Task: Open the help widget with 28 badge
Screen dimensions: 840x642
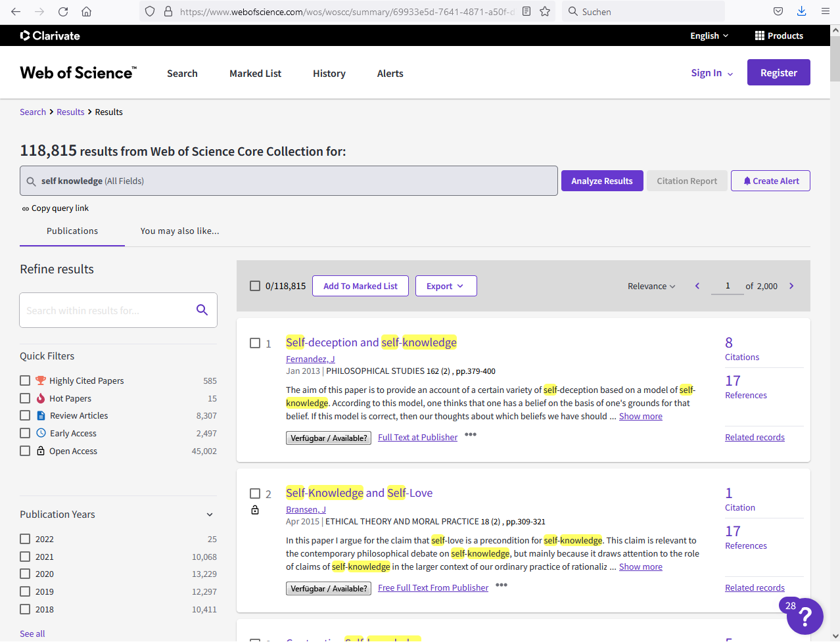Action: pos(805,616)
